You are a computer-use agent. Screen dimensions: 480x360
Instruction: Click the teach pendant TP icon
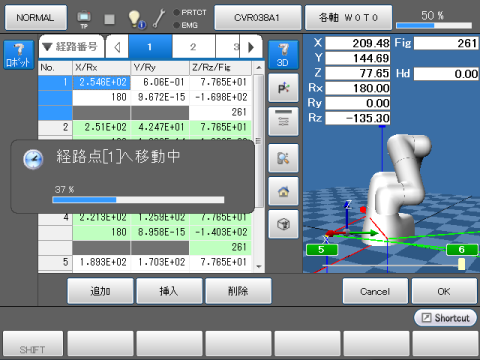coord(84,19)
